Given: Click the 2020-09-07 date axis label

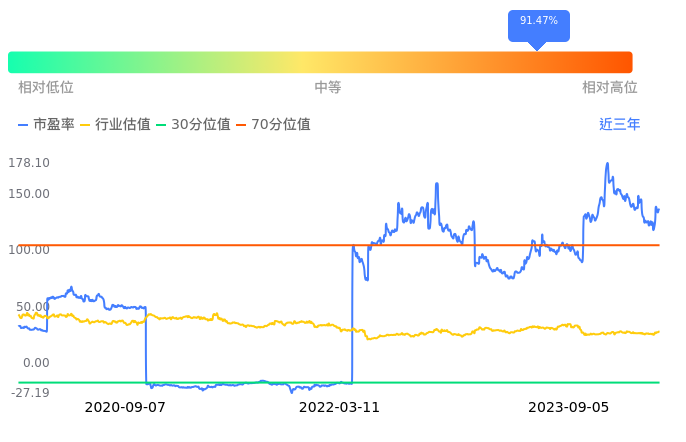Looking at the screenshot, I should [125, 407].
